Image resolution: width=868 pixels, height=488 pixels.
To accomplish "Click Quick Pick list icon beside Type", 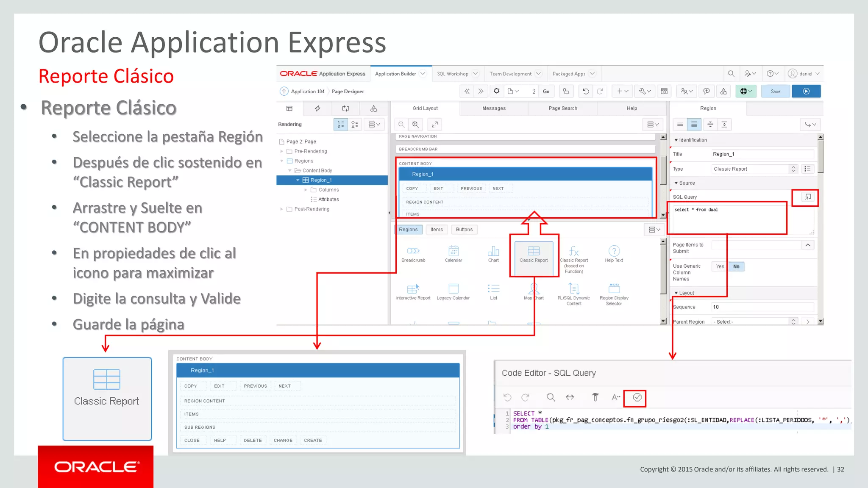I will click(x=807, y=169).
